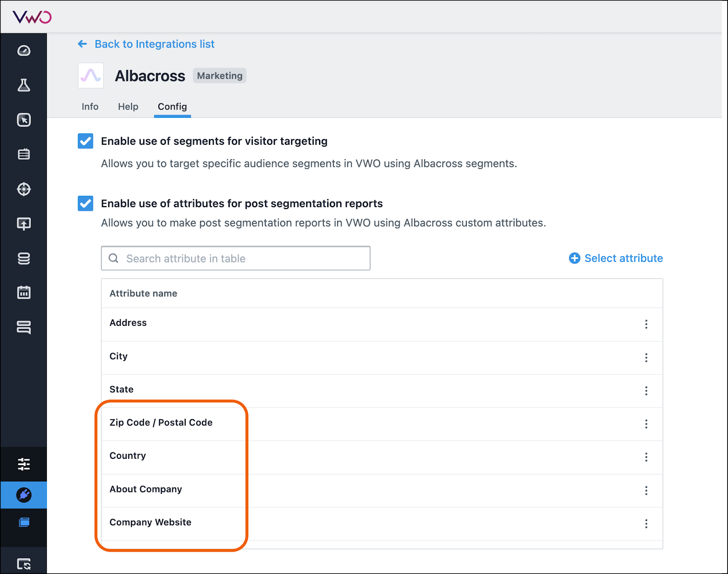Screen dimensions: 728x574
Task: Open the options menu for City row
Action: tap(646, 357)
